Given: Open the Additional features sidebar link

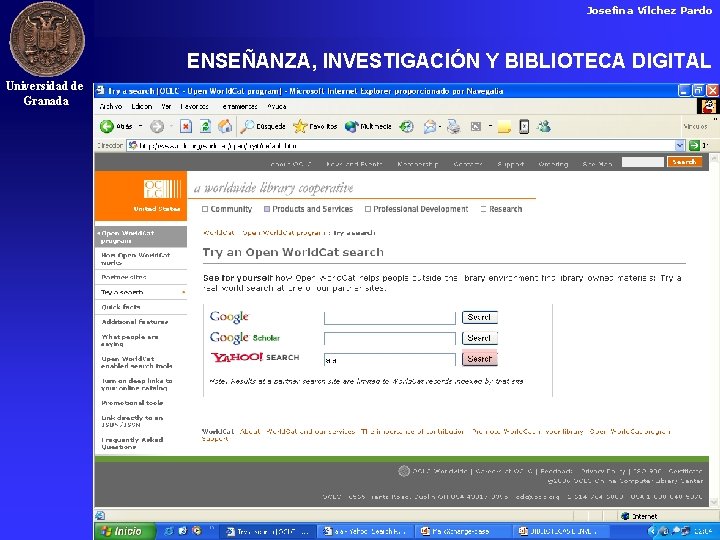Looking at the screenshot, I should (x=135, y=322).
